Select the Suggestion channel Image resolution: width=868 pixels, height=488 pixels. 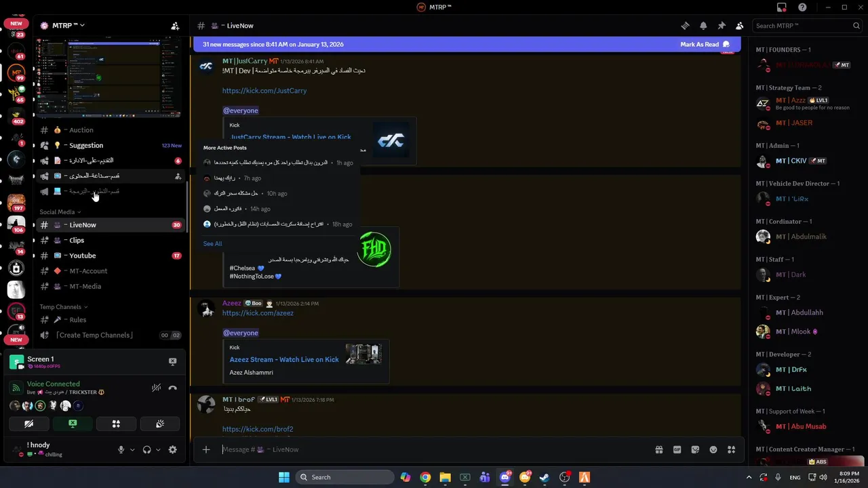pyautogui.click(x=111, y=145)
